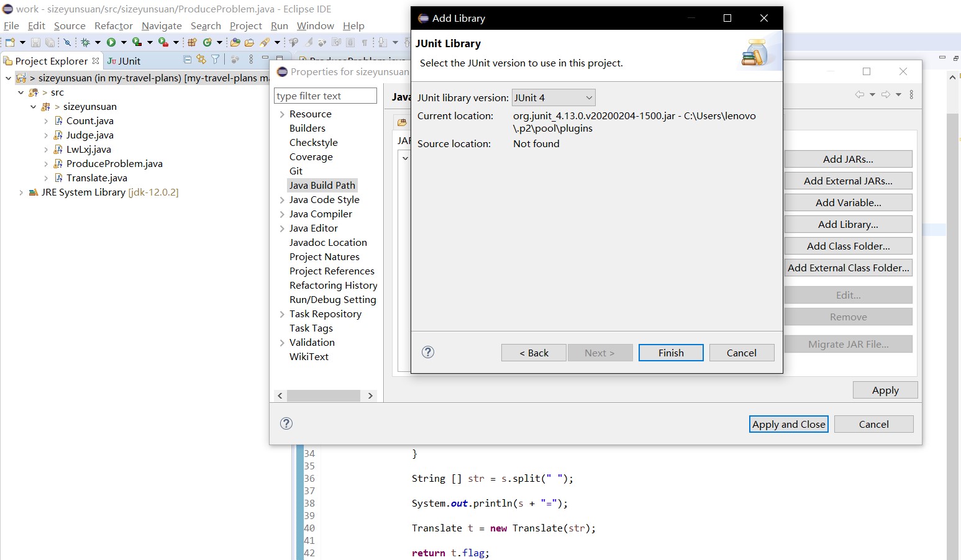The width and height of the screenshot is (961, 560).
Task: Click the Project Explorer filter funnel icon
Action: point(215,60)
